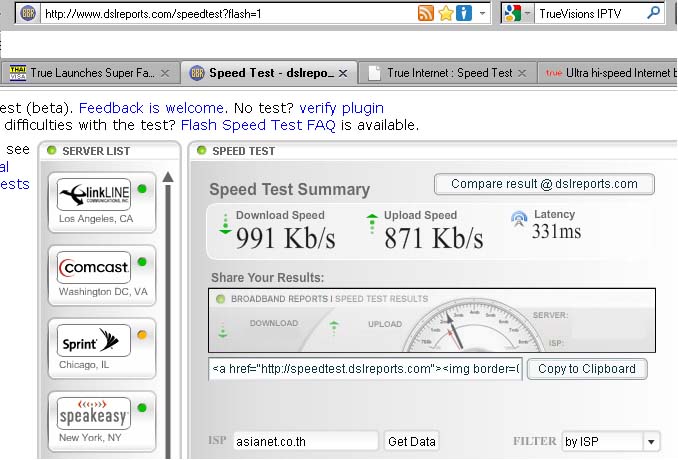Click the latency antenna icon

519,218
